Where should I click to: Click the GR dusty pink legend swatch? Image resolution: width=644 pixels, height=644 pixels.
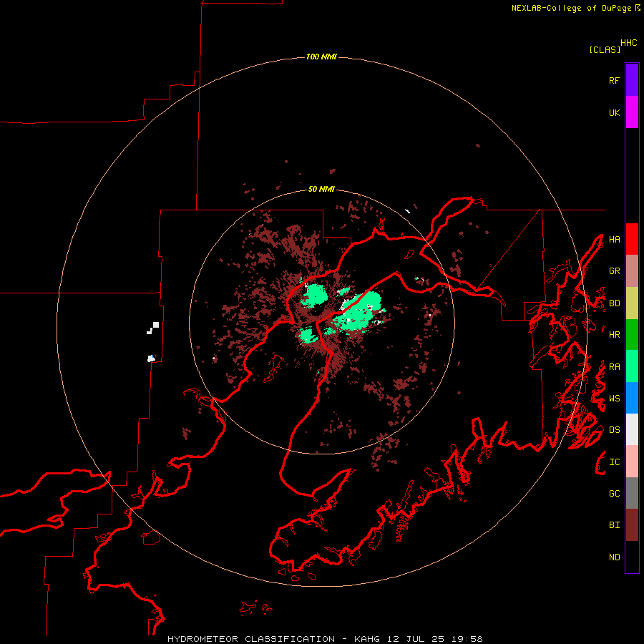(x=632, y=271)
